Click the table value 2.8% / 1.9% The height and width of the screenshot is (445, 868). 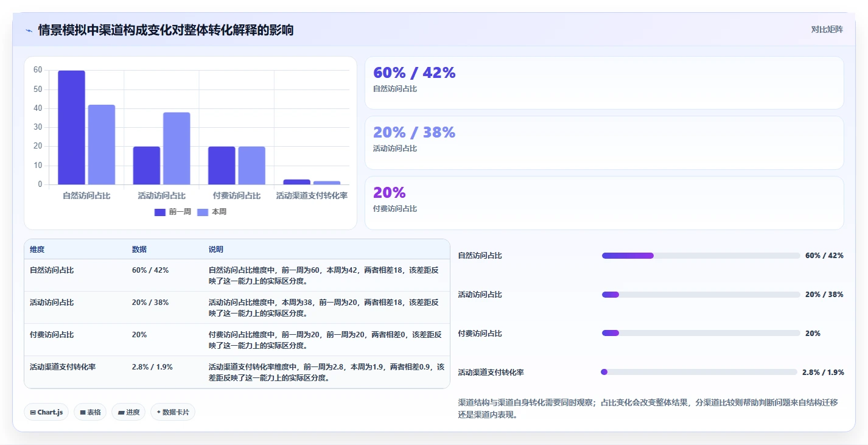pyautogui.click(x=152, y=367)
